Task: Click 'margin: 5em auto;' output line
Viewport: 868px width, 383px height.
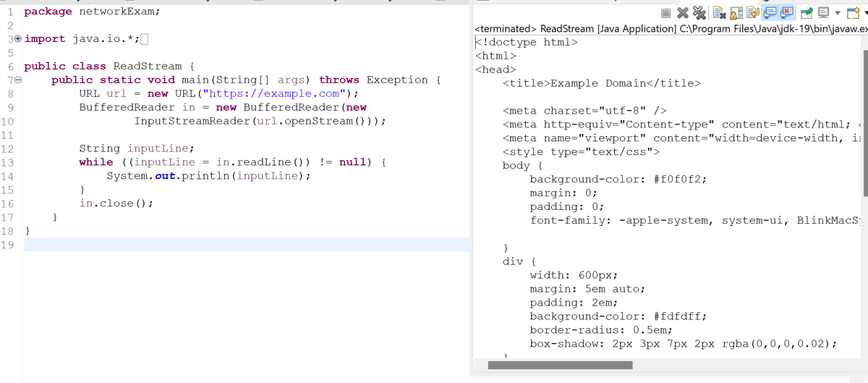Action: point(587,289)
